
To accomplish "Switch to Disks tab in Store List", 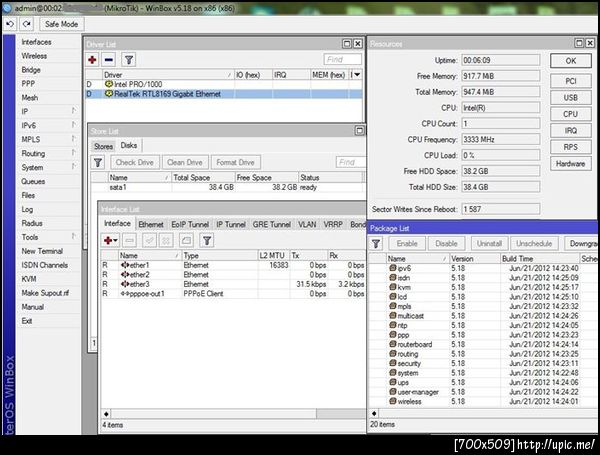I will 129,145.
